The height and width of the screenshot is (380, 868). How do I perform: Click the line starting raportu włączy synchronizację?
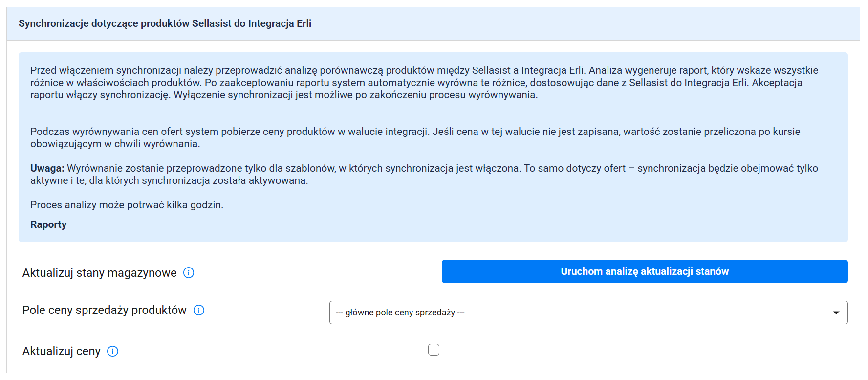[x=283, y=95]
